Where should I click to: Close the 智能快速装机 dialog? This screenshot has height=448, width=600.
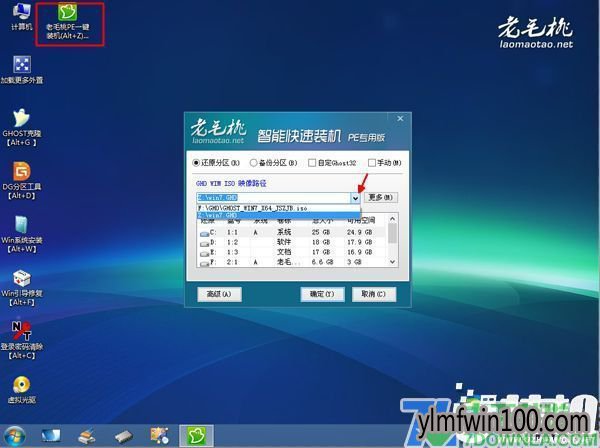coord(400,119)
